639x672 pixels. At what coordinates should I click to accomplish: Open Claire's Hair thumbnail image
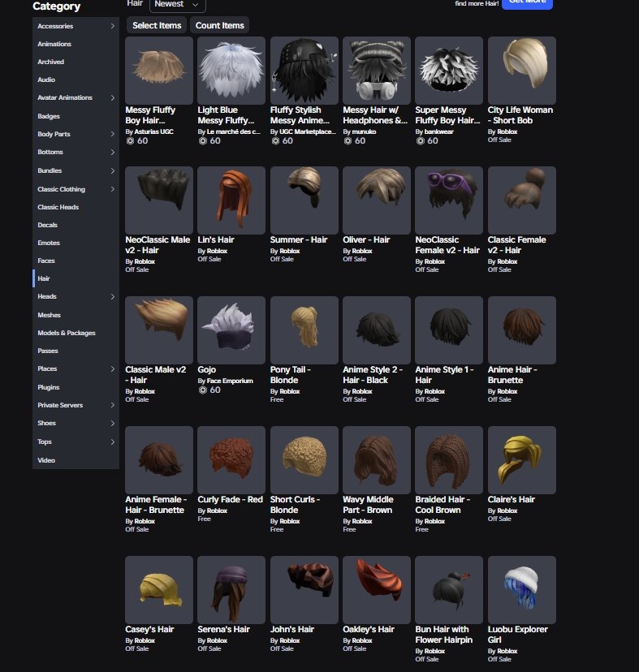[522, 460]
